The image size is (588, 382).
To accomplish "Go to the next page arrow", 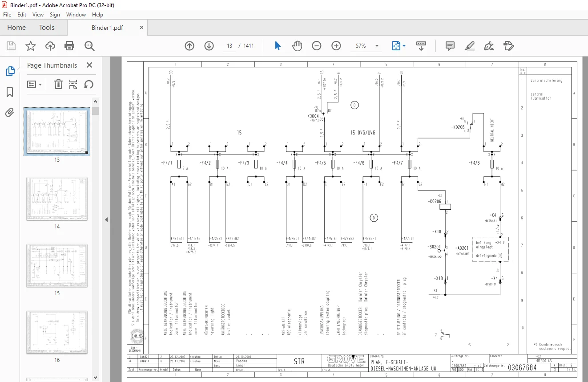I will 209,46.
